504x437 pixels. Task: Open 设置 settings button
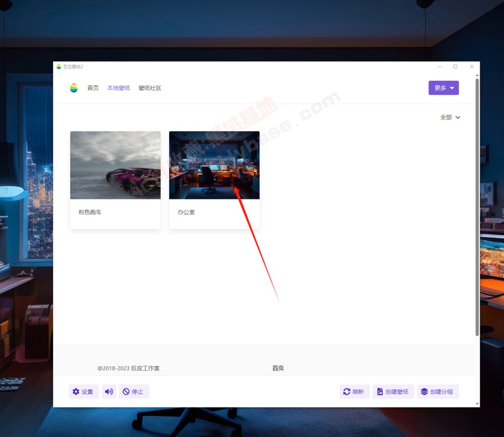coord(83,392)
